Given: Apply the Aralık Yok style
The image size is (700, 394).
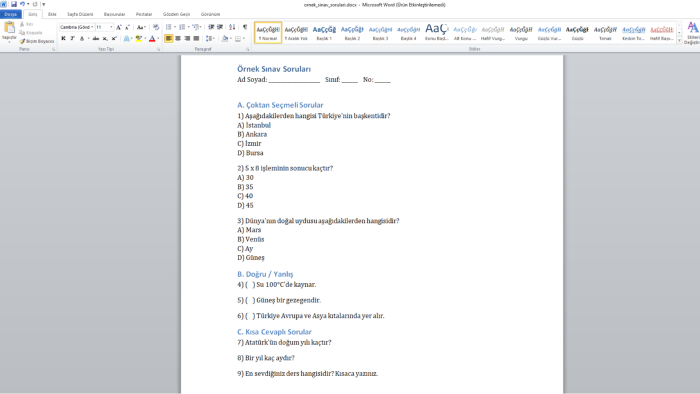Looking at the screenshot, I should tap(296, 33).
